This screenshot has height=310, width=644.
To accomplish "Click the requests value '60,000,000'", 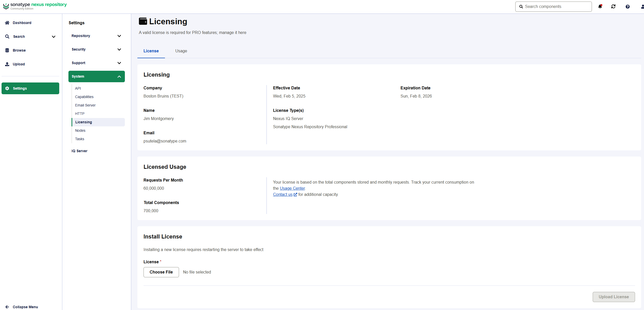I will (x=154, y=188).
